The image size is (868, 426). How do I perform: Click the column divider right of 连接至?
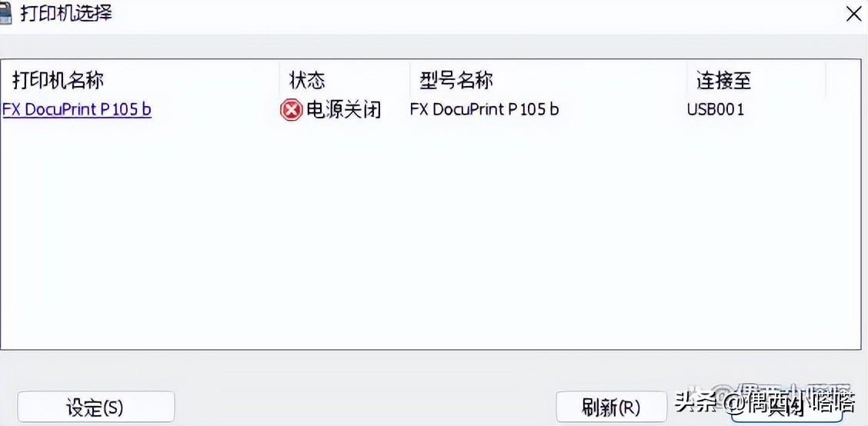[x=826, y=81]
